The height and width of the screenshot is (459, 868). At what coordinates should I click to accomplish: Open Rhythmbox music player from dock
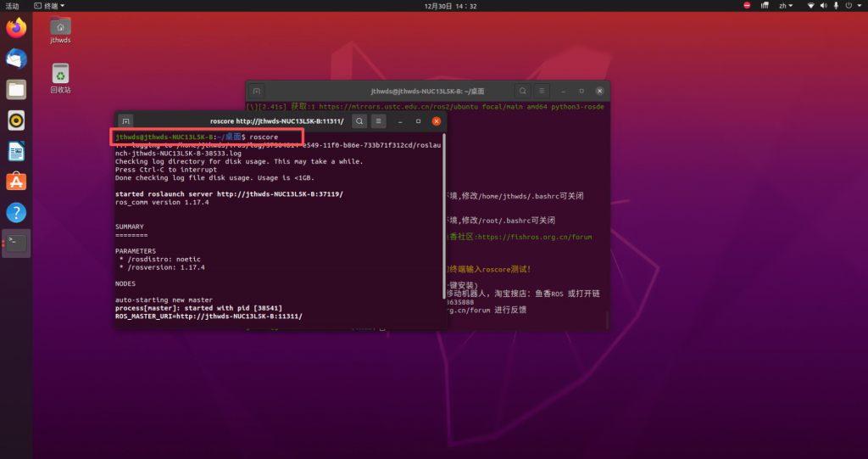16,120
